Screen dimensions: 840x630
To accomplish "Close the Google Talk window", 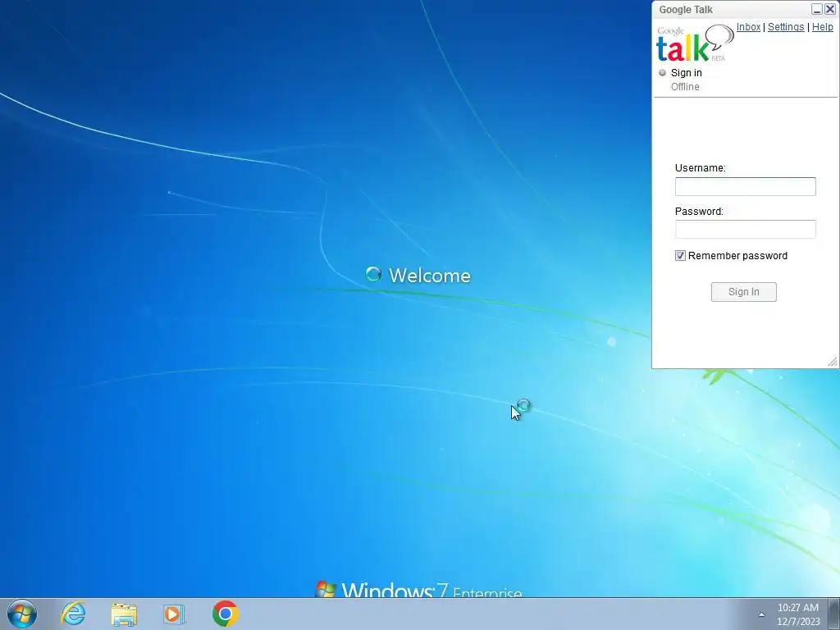I will pos(830,9).
